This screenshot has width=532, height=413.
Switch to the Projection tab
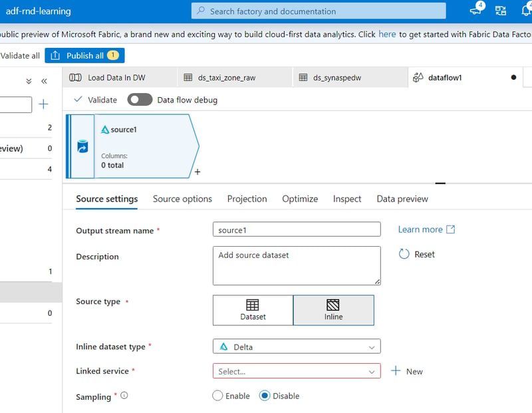click(247, 199)
